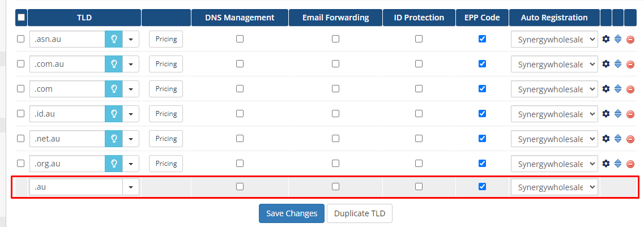Remove the .id.au TLD row
Image resolution: width=644 pixels, height=227 pixels.
[x=630, y=114]
